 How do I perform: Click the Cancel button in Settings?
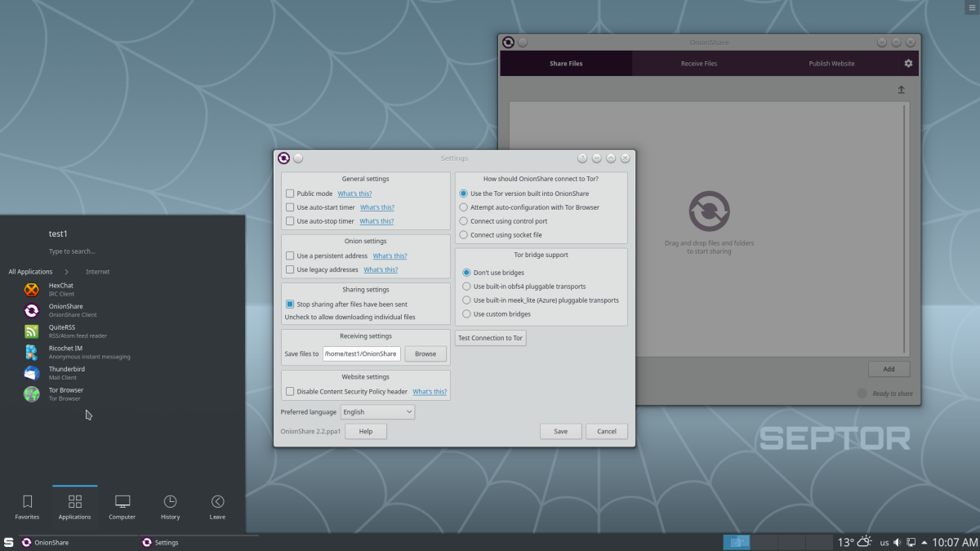click(x=607, y=431)
